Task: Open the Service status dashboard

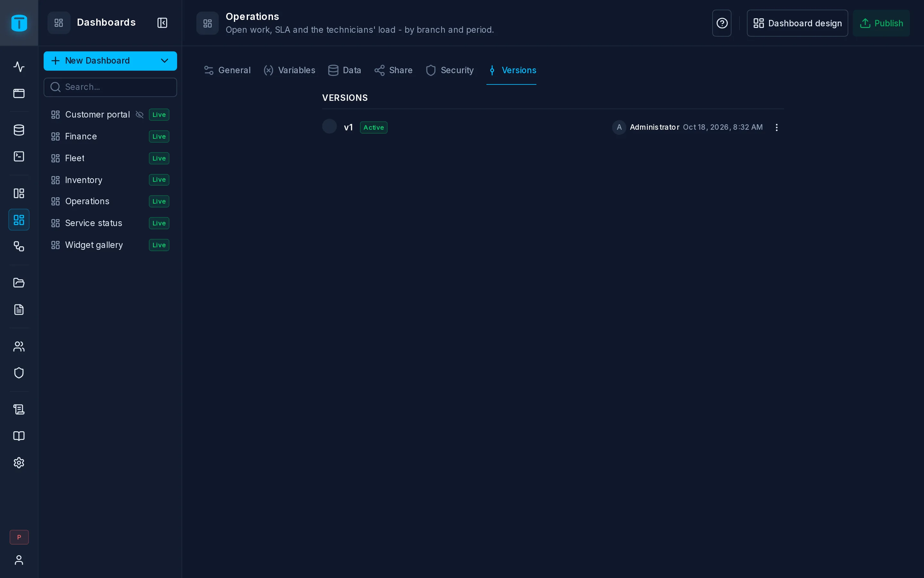Action: 110,223
